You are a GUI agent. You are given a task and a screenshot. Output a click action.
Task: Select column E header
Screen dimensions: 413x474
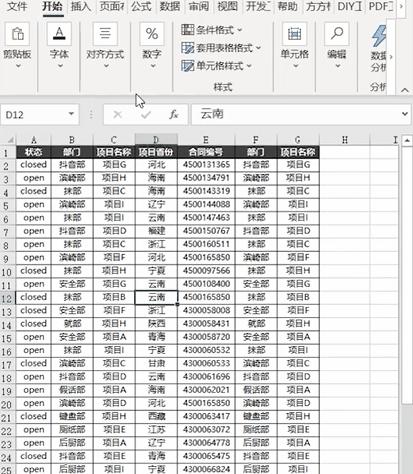pos(206,140)
